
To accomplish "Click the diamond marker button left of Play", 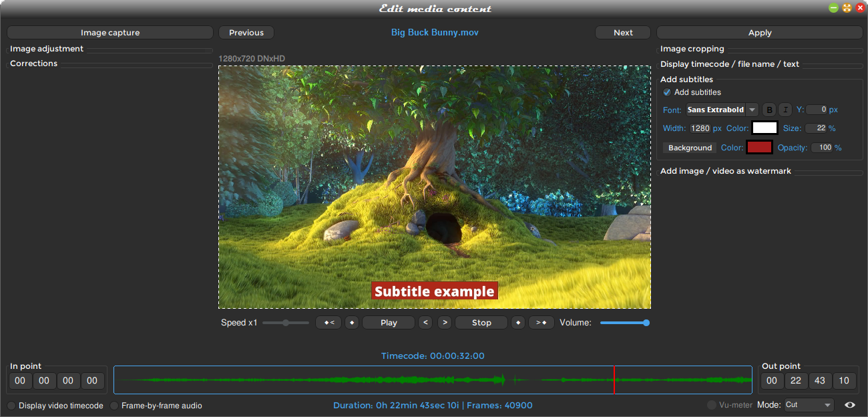I will click(x=352, y=323).
